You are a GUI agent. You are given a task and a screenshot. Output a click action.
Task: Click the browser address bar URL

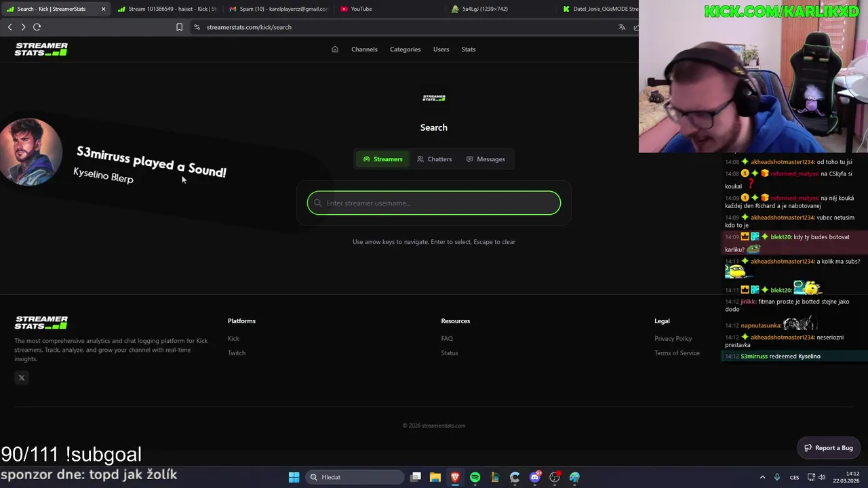tap(249, 27)
